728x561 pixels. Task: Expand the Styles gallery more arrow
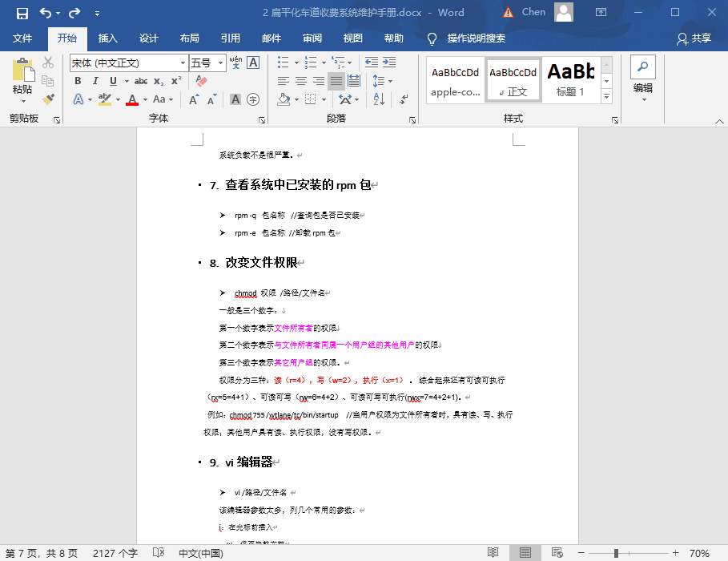tap(606, 97)
